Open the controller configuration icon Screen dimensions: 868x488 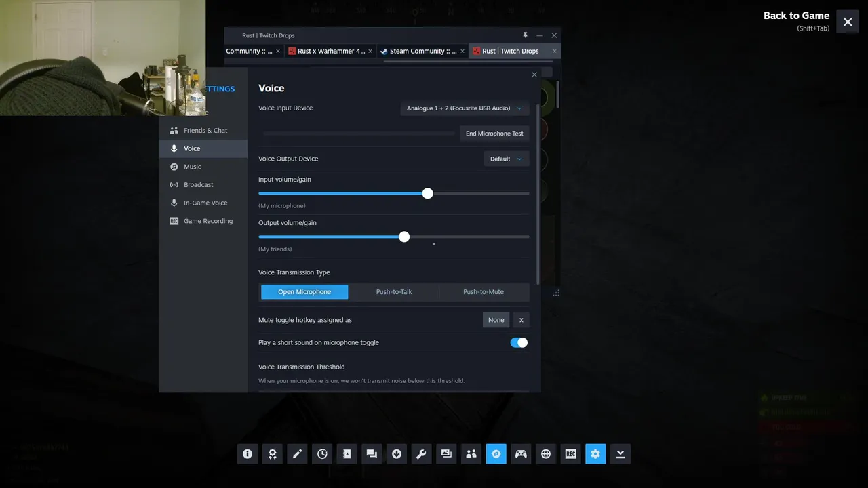click(x=521, y=454)
